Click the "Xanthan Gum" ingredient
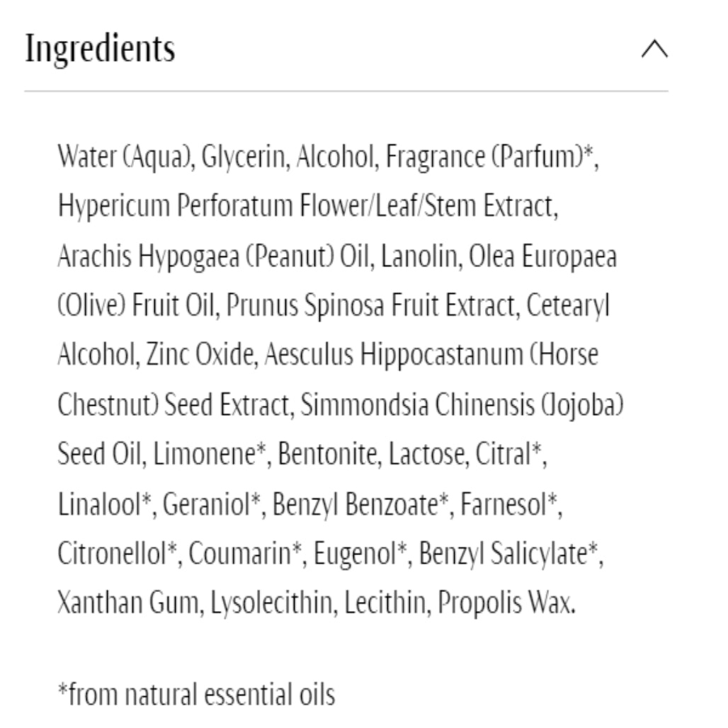This screenshot has height=728, width=728. [x=131, y=604]
